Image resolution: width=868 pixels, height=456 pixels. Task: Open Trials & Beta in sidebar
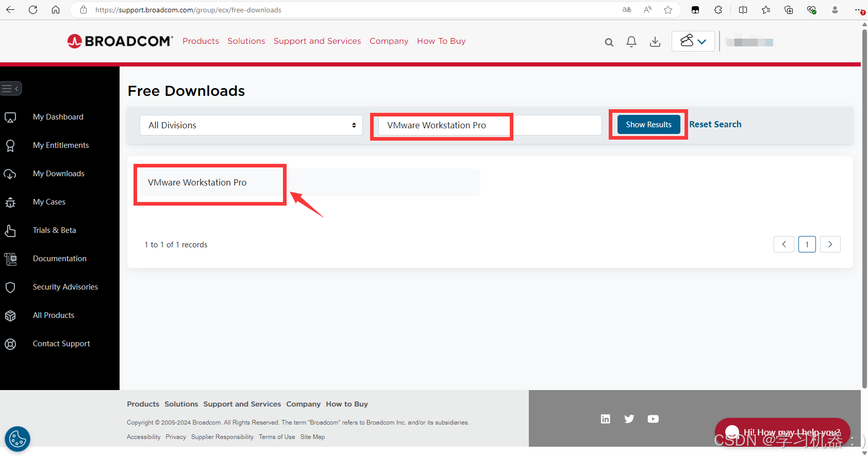click(x=55, y=230)
